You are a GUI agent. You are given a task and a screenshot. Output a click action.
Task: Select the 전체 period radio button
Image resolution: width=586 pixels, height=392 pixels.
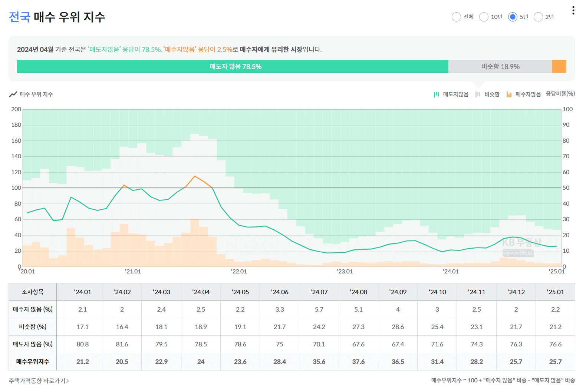pos(456,17)
